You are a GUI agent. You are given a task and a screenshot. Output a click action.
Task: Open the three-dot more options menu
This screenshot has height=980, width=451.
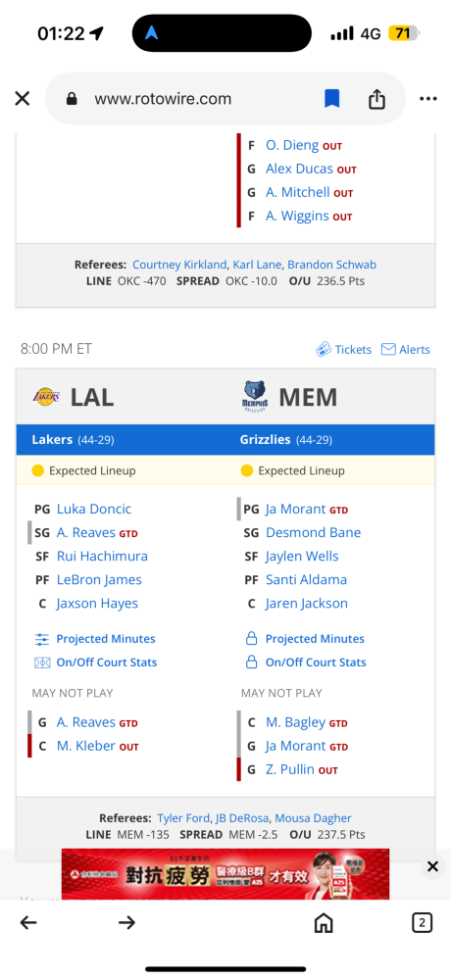428,99
